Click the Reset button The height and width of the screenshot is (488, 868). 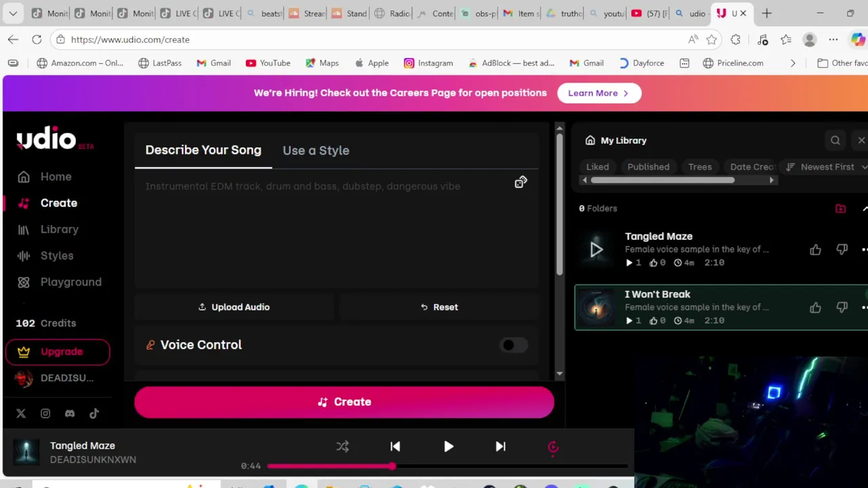coord(439,307)
